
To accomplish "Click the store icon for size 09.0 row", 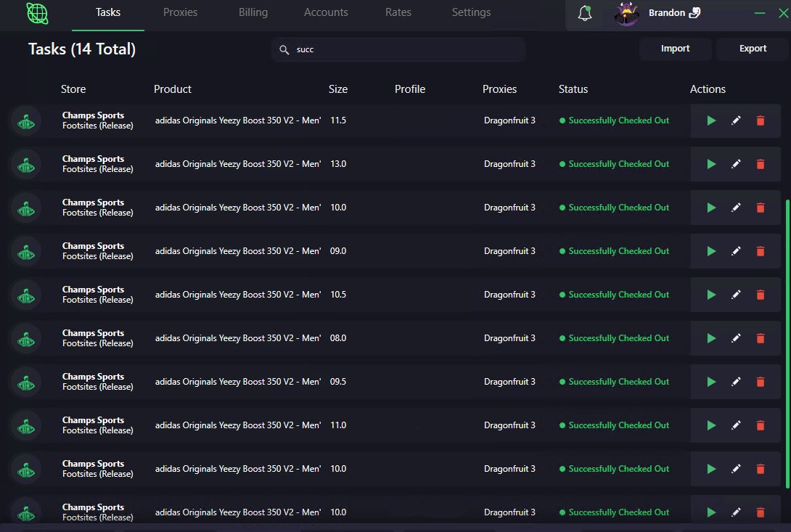I will 26,251.
